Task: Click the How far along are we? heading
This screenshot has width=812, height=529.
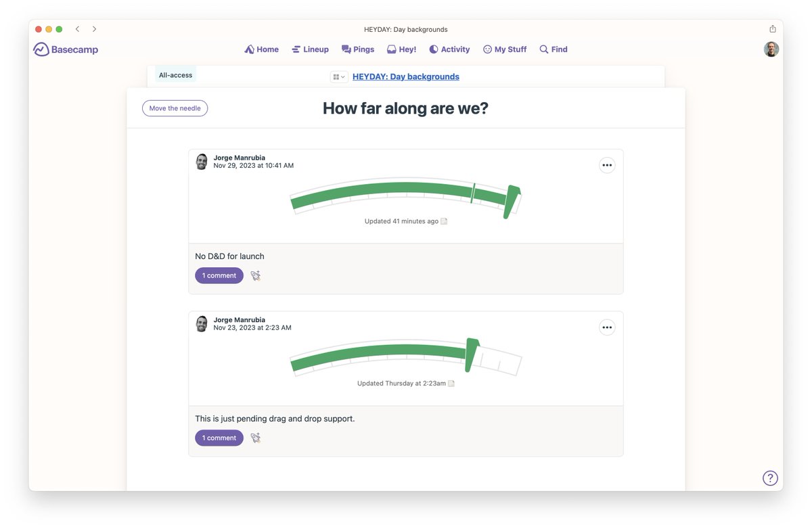Action: [x=405, y=108]
